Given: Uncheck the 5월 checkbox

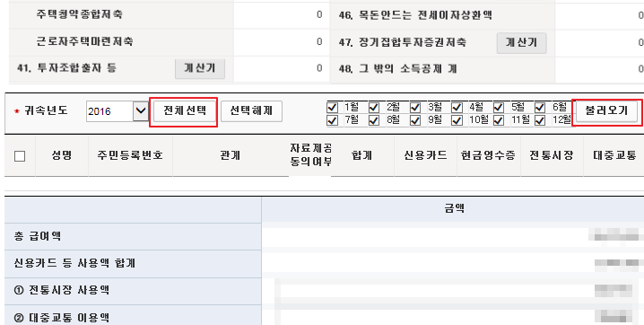Looking at the screenshot, I should point(499,108).
